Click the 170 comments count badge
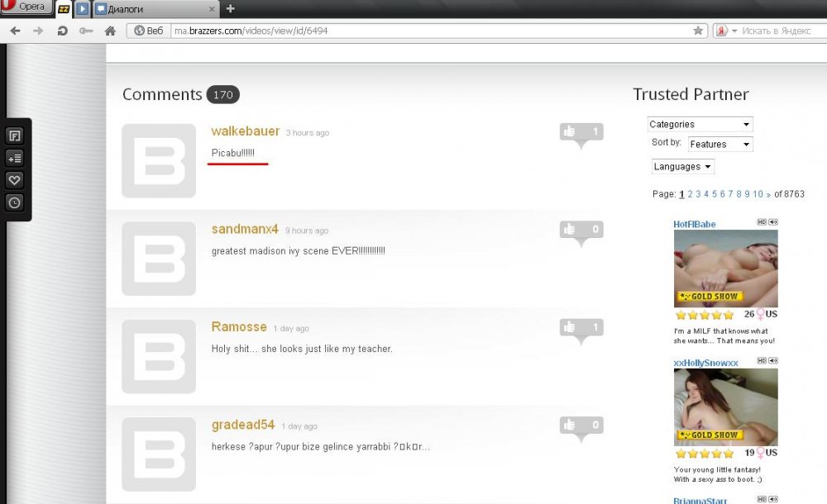This screenshot has width=827, height=504. [223, 94]
